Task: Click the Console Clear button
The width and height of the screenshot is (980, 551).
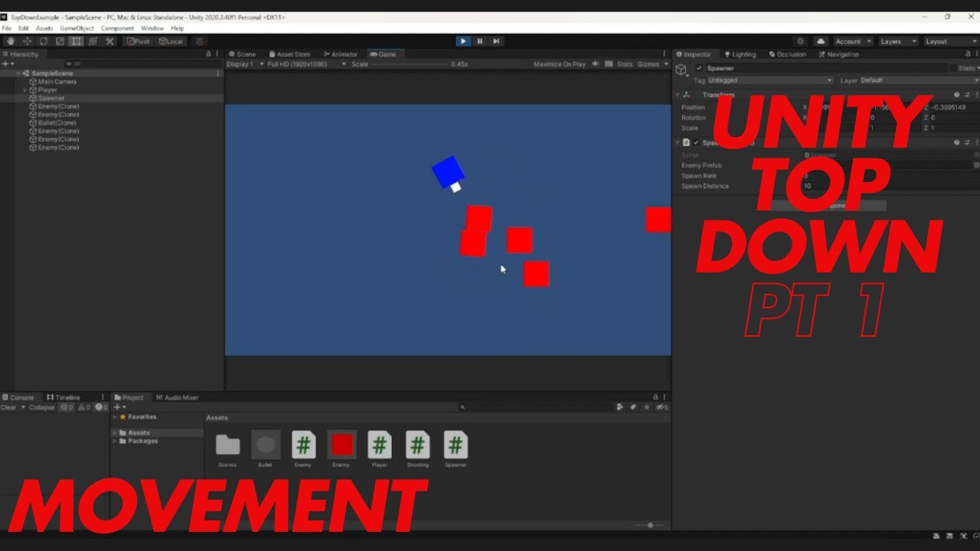Action: [8, 408]
